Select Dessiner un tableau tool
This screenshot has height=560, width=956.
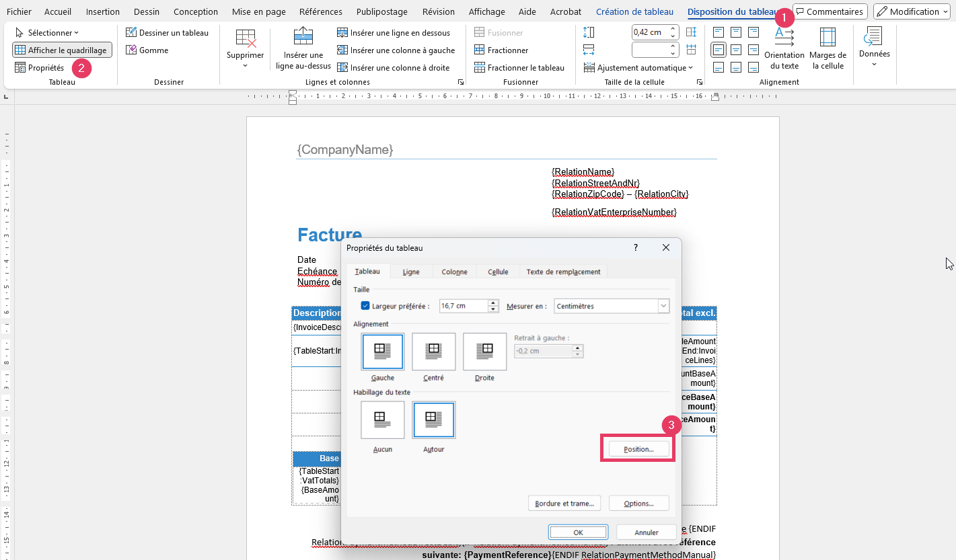168,32
